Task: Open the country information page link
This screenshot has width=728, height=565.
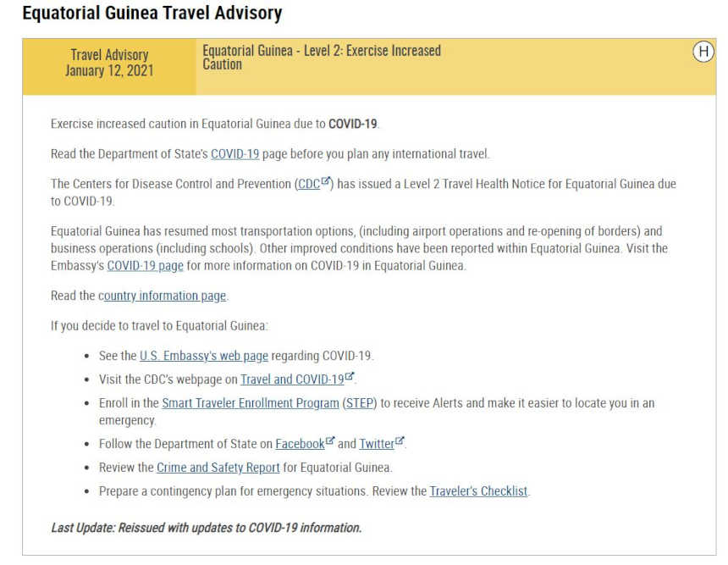Action: pyautogui.click(x=163, y=296)
